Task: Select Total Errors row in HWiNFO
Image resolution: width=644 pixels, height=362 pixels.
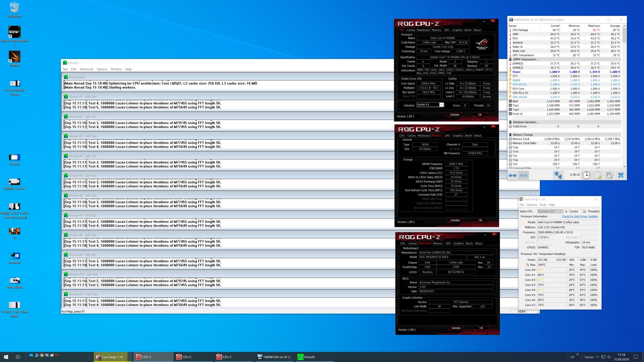Action: click(x=565, y=126)
